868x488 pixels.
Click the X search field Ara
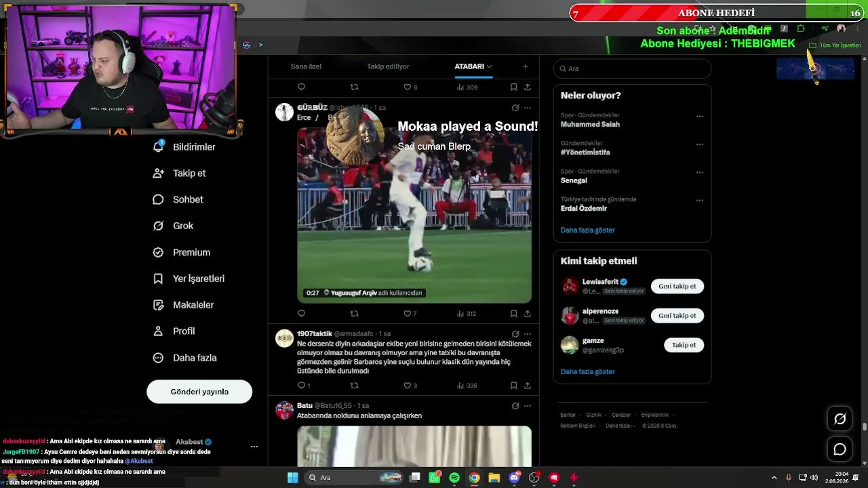(x=632, y=68)
